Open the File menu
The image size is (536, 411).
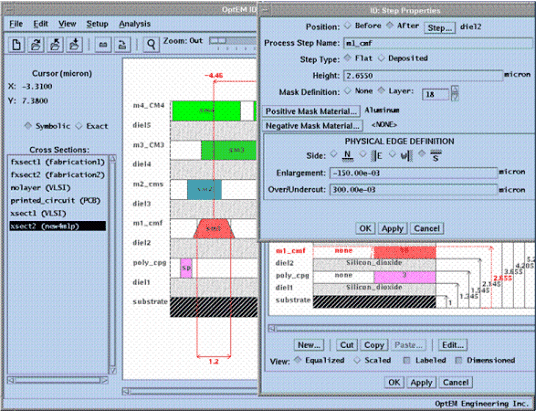coord(16,24)
